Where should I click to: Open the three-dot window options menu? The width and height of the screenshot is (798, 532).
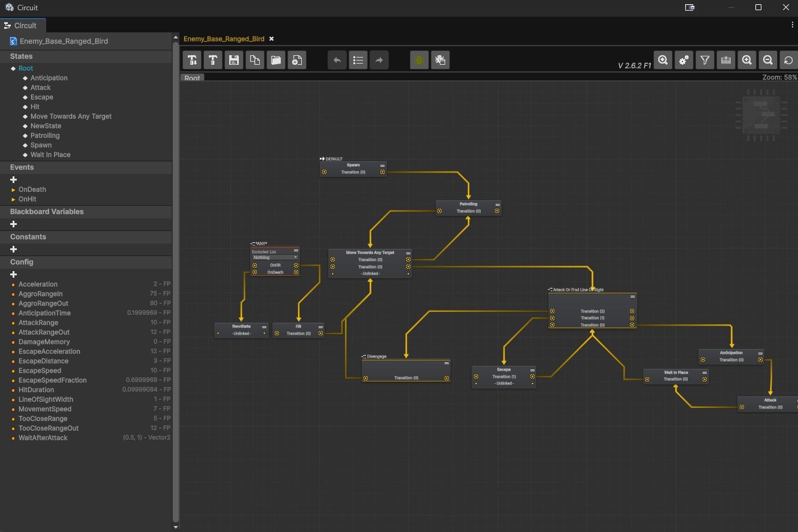[793, 25]
